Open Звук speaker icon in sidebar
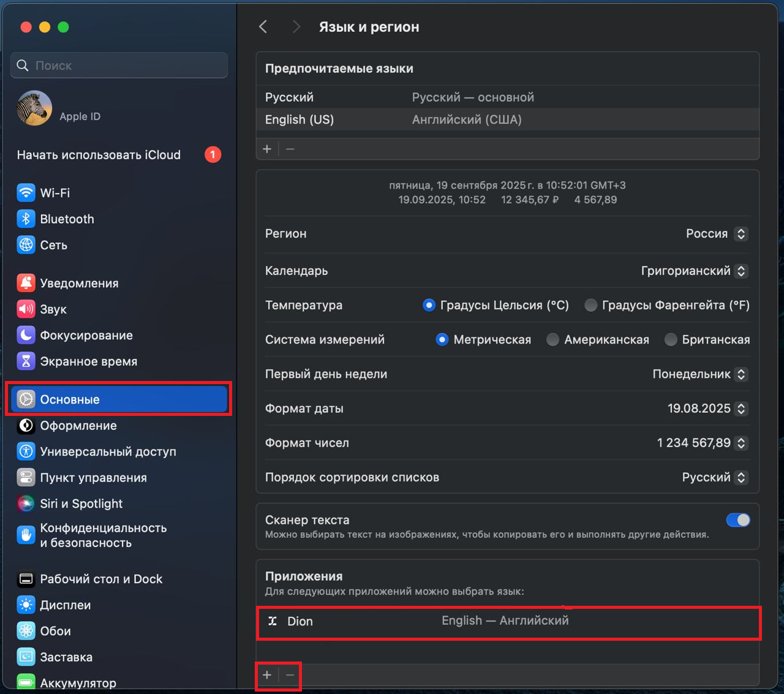Image resolution: width=784 pixels, height=694 pixels. (26, 309)
